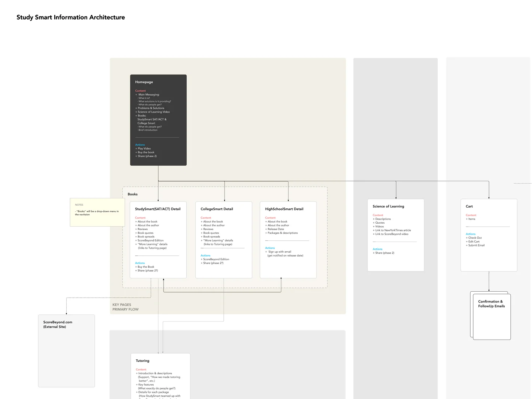Select 'Share (phase 2)' in Science of Learning card
The height and width of the screenshot is (399, 532).
point(385,253)
